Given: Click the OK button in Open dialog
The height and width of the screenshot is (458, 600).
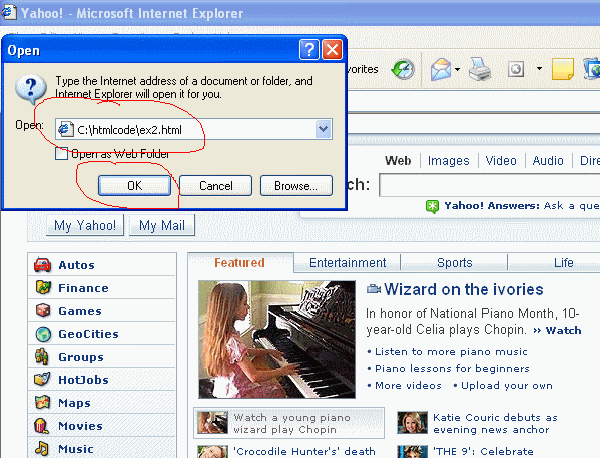Looking at the screenshot, I should 134,186.
